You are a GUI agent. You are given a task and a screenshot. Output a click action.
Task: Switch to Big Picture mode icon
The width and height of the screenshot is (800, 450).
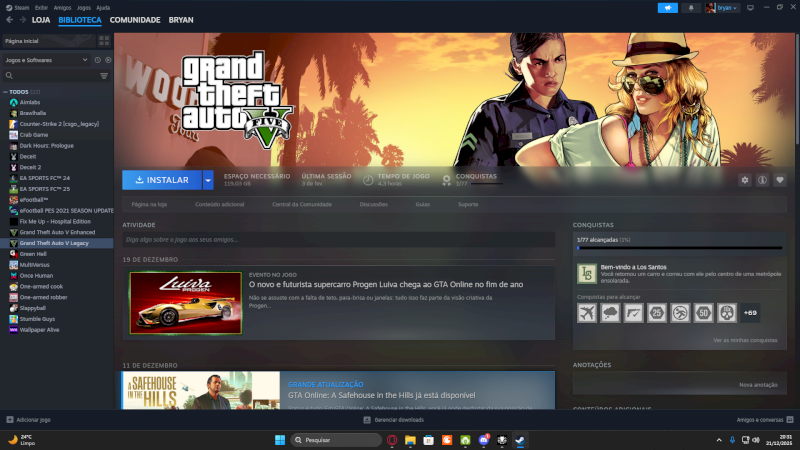pos(750,8)
